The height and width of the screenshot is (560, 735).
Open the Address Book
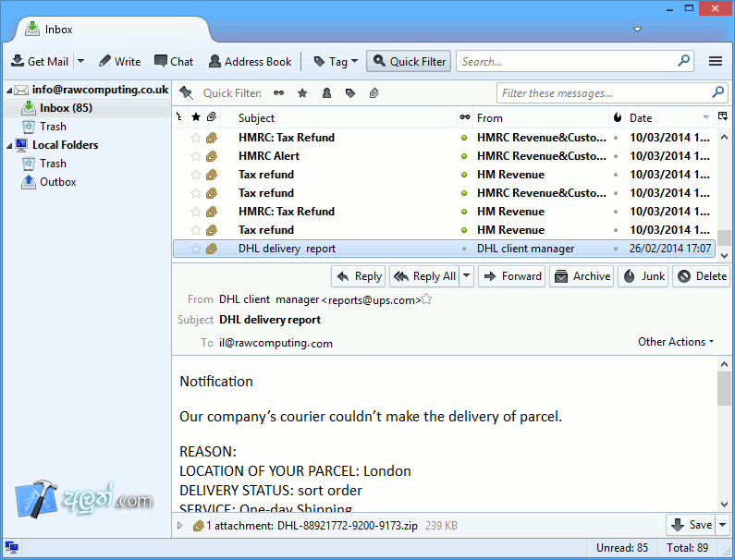(251, 61)
